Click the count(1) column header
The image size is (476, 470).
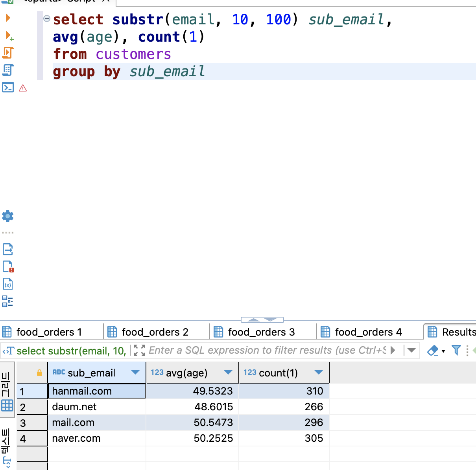[284, 373]
